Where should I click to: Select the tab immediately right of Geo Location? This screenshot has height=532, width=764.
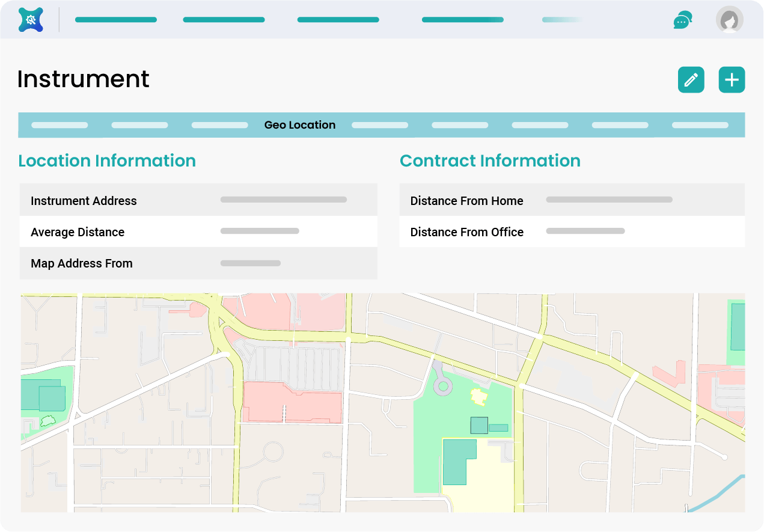(379, 125)
